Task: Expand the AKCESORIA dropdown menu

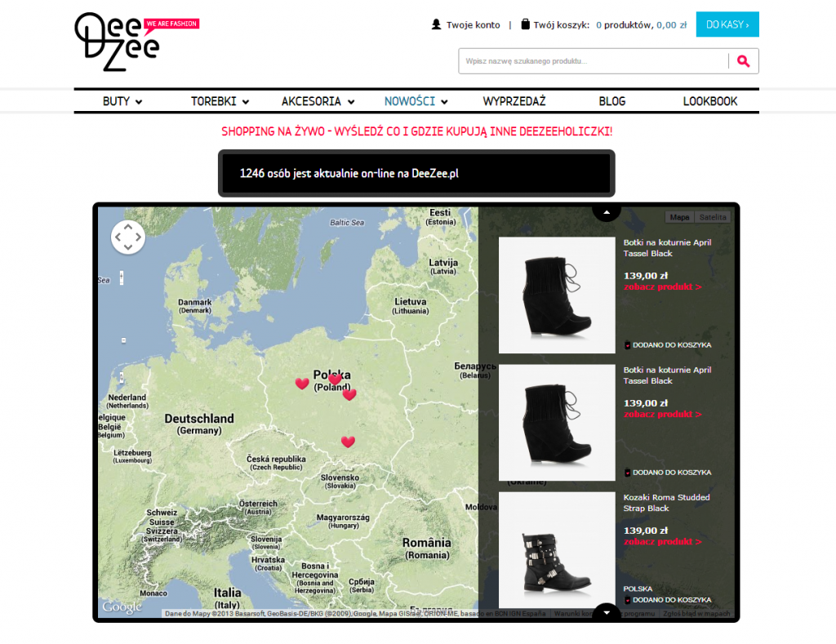Action: [318, 101]
